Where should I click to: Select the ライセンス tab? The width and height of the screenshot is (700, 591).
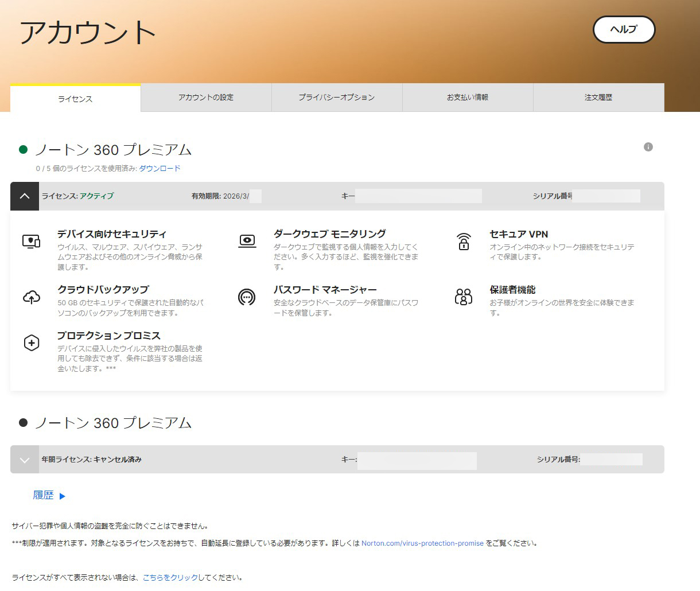point(75,98)
